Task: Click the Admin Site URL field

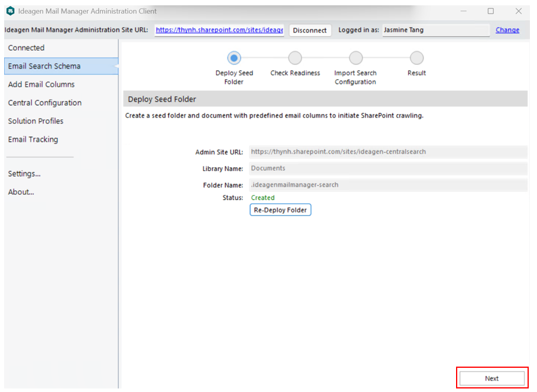Action: point(388,152)
